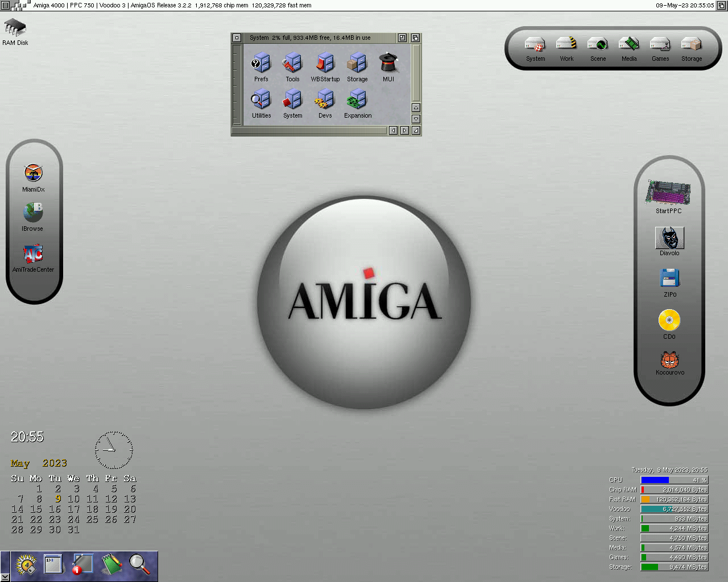Open the Expansion drawer
The width and height of the screenshot is (728, 582).
pos(357,101)
